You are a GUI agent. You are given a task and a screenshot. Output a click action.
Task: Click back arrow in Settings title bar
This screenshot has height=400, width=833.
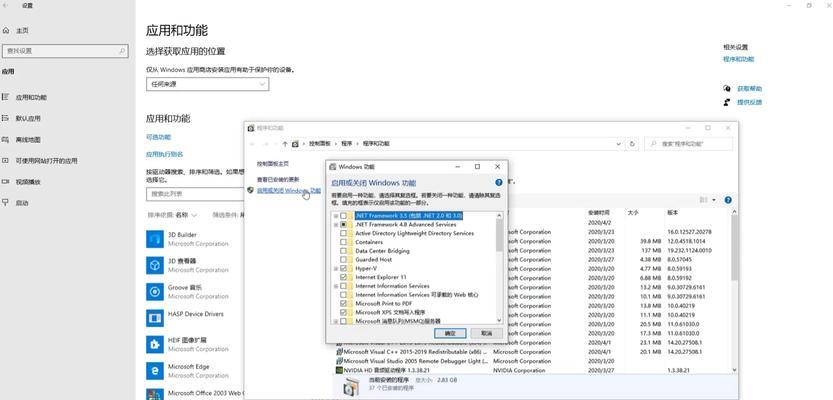pos(6,5)
